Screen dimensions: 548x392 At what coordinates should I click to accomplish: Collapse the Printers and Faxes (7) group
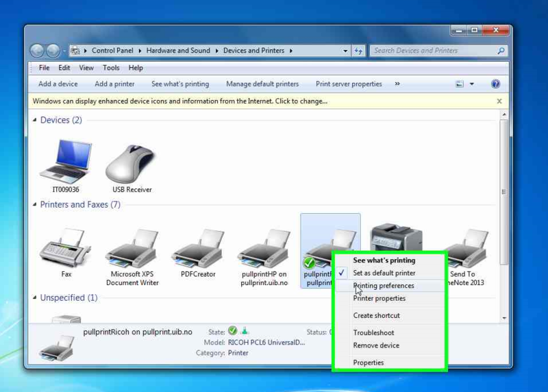(x=35, y=204)
